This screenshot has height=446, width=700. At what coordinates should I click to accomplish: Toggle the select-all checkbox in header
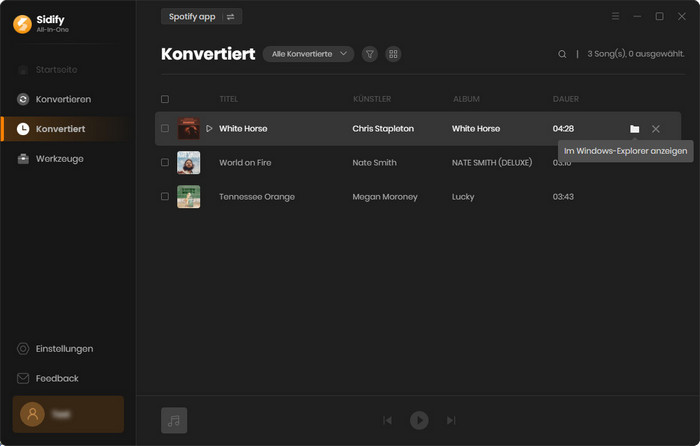point(165,99)
